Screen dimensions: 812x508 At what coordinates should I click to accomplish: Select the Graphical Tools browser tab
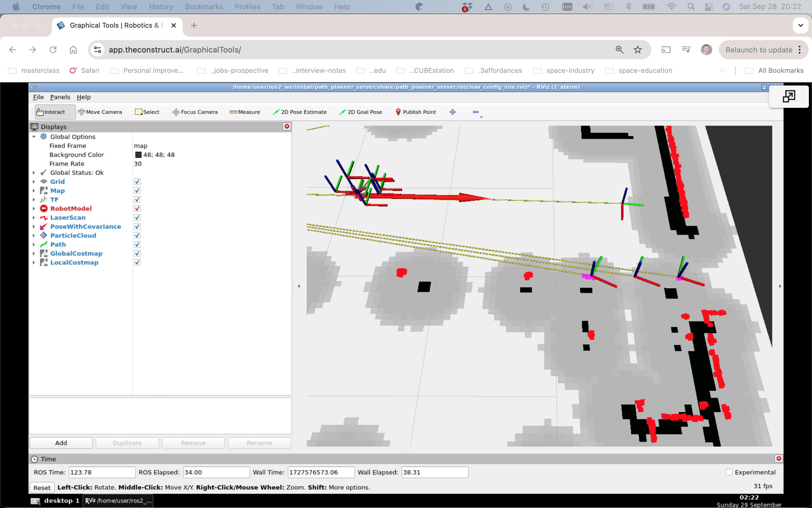pos(117,25)
